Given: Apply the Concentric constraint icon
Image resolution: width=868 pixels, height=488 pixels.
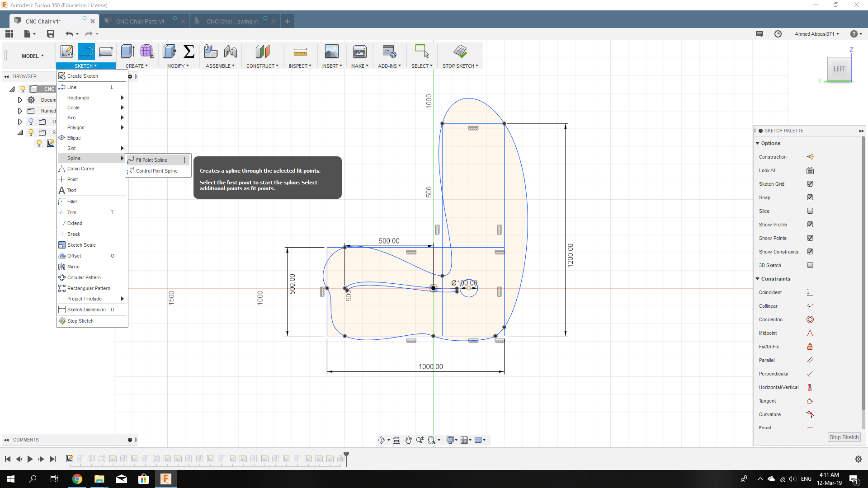Looking at the screenshot, I should [x=810, y=319].
